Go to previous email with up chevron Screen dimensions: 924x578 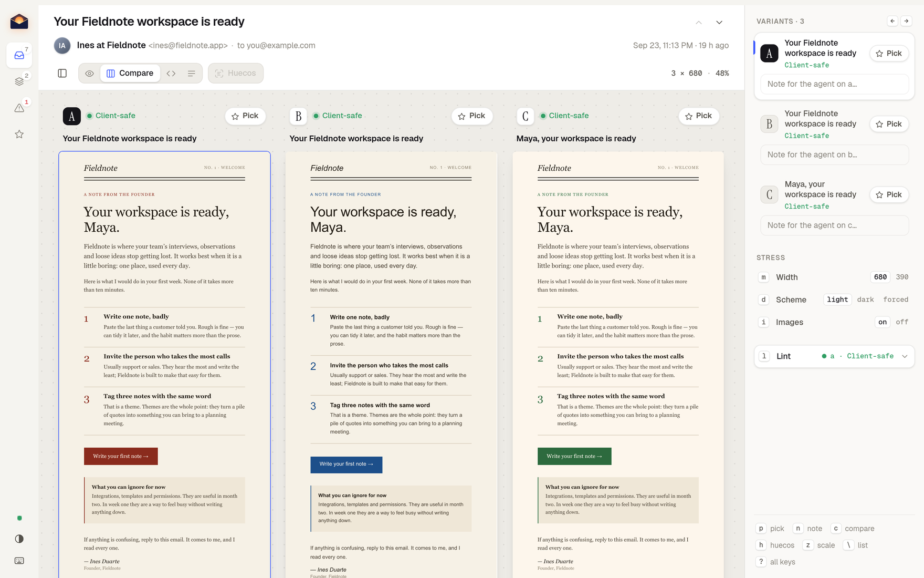[699, 22]
